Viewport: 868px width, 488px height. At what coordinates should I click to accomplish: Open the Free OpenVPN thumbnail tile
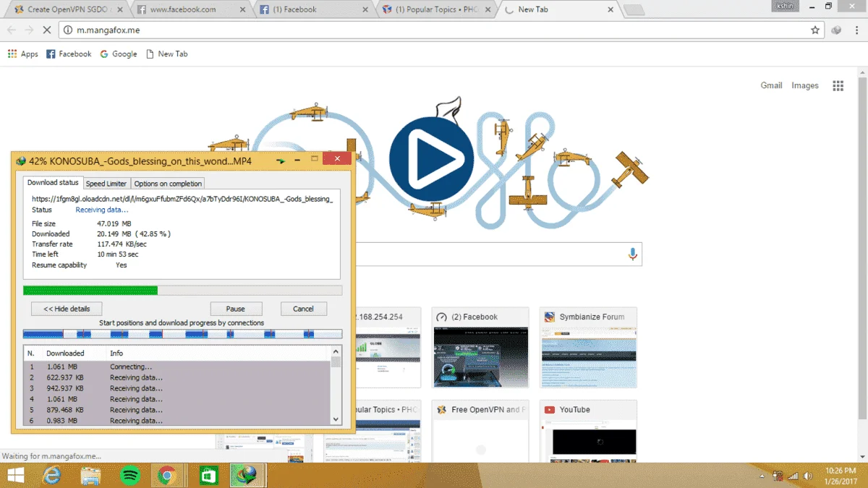click(480, 431)
